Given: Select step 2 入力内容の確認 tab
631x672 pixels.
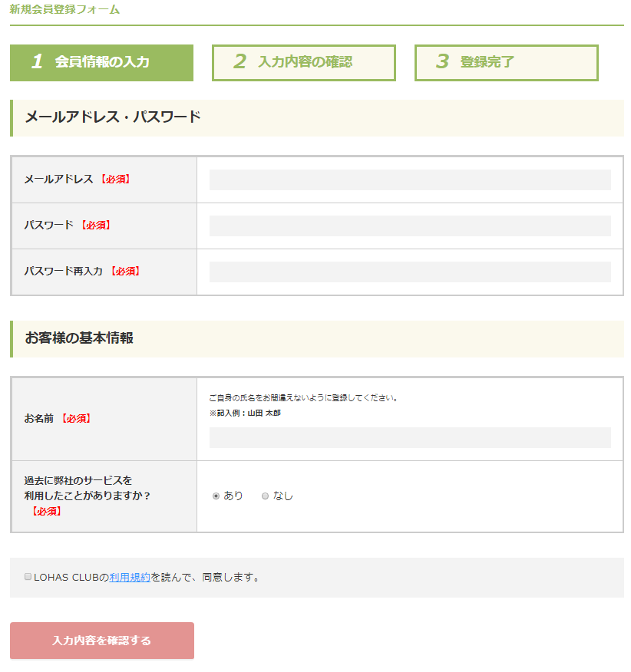Looking at the screenshot, I should click(x=303, y=62).
